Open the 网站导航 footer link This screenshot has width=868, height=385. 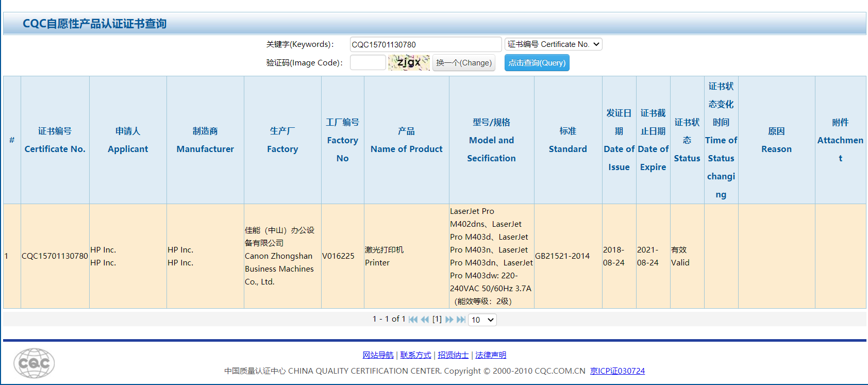tap(378, 355)
